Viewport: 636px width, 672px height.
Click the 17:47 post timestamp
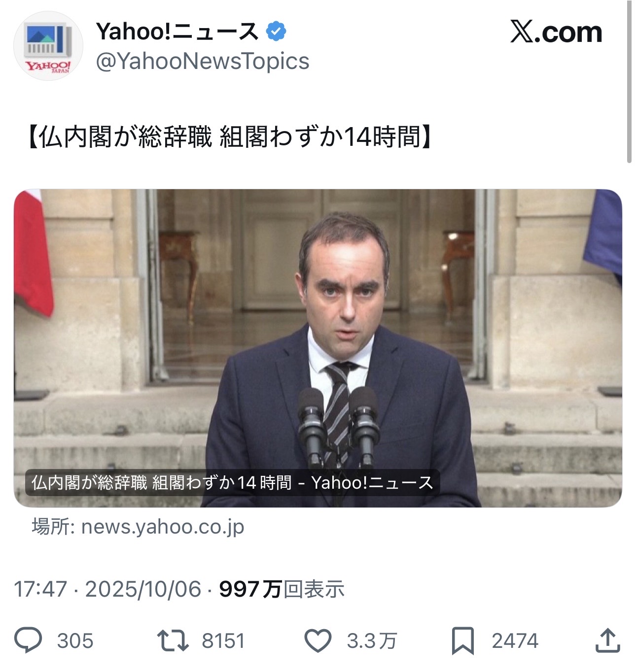point(40,589)
